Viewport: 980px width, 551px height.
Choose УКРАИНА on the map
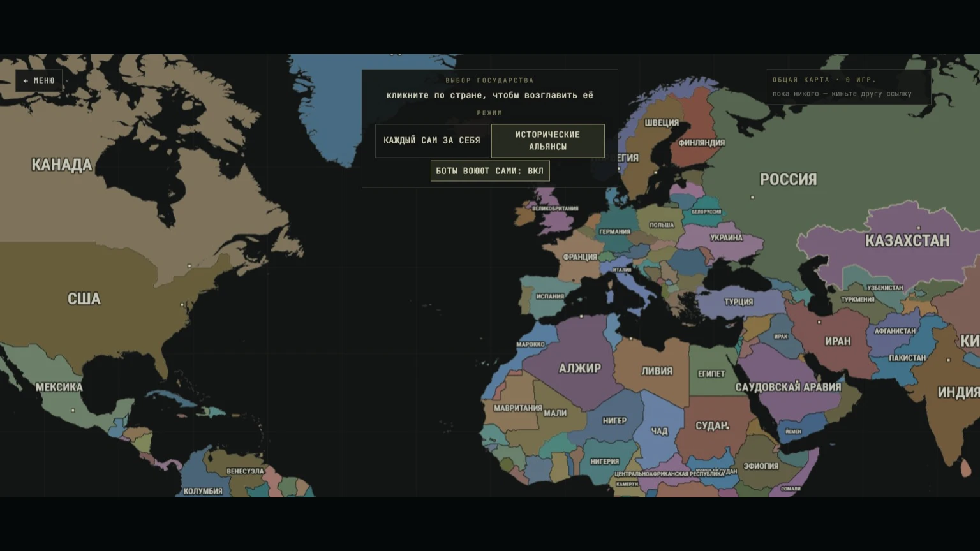727,238
